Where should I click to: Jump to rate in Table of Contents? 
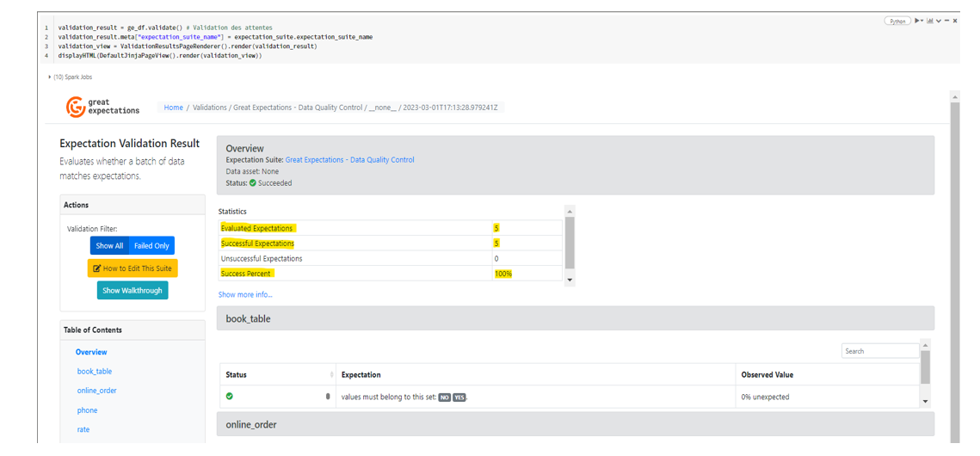click(x=83, y=429)
